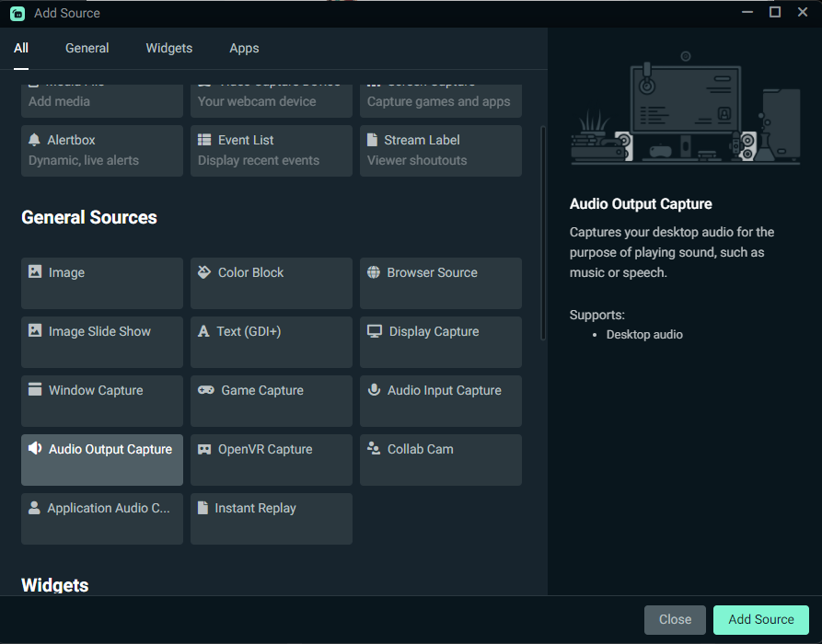Click the "Supports:" label
The height and width of the screenshot is (644, 822).
[x=597, y=315]
